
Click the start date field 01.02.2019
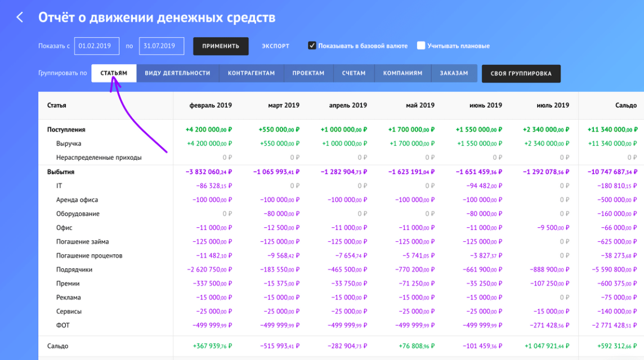(x=96, y=46)
